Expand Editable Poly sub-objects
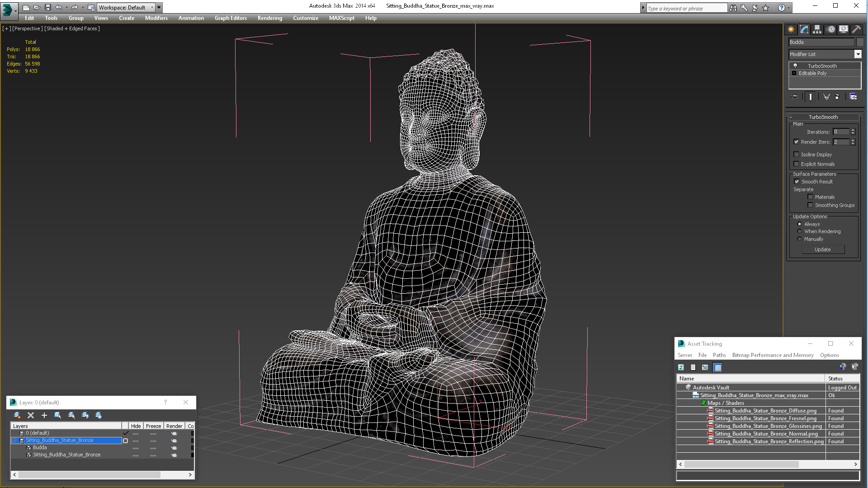The width and height of the screenshot is (868, 488). pyautogui.click(x=794, y=73)
